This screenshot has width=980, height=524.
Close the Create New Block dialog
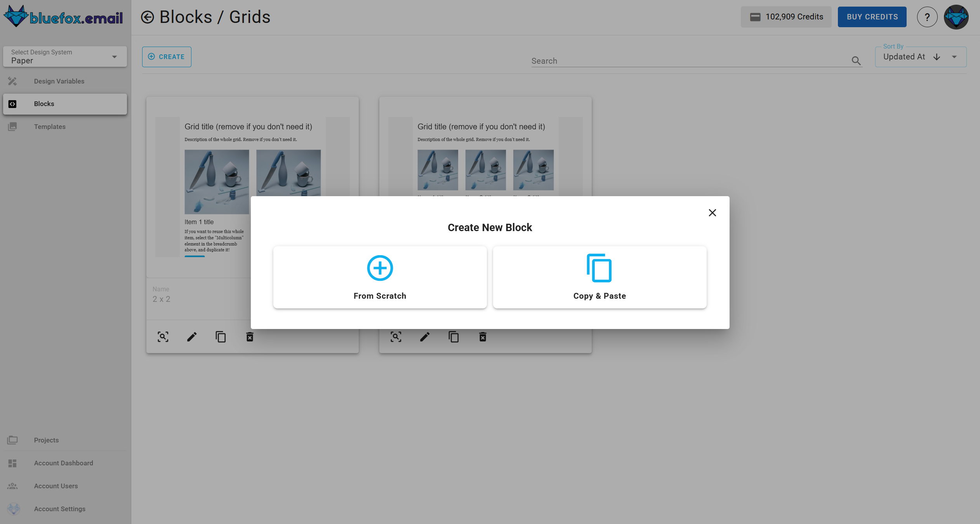point(712,212)
